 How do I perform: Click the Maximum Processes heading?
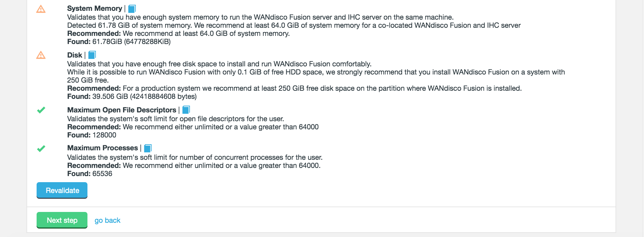102,148
